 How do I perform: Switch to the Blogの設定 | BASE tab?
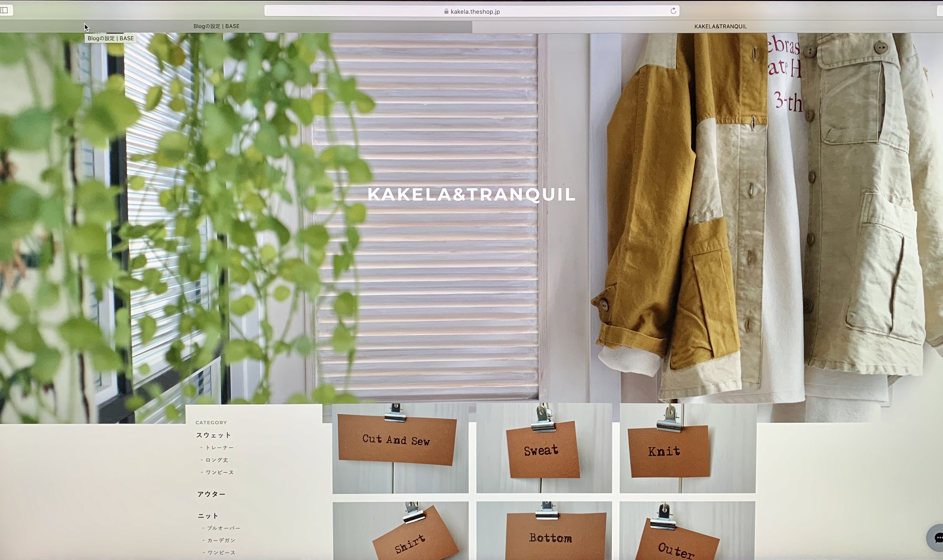tap(216, 26)
